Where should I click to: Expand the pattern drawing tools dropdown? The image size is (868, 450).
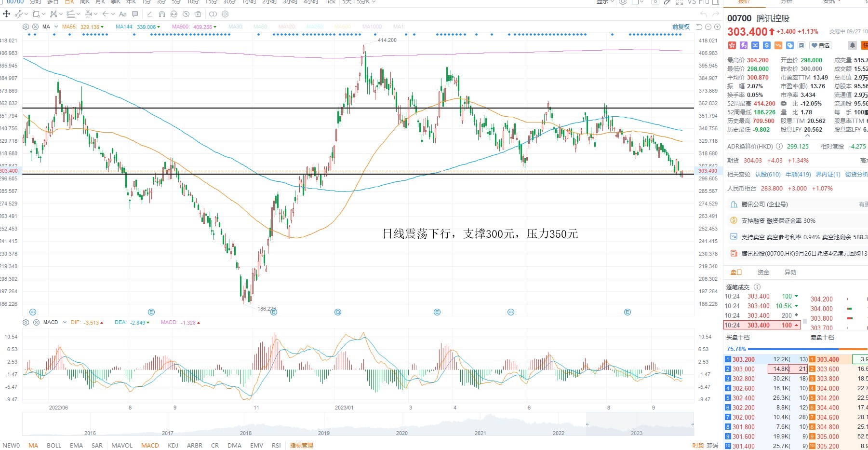61,14
